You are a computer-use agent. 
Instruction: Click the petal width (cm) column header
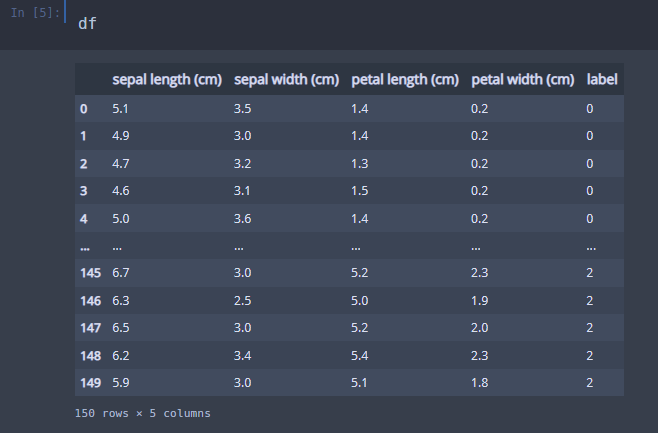(523, 79)
